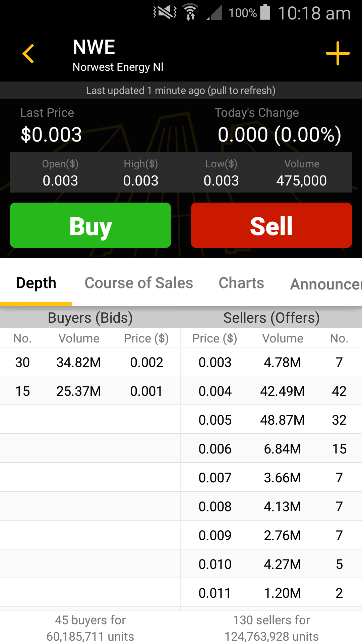362x644 pixels.
Task: Tap the Last updated refresh banner
Action: (x=181, y=90)
